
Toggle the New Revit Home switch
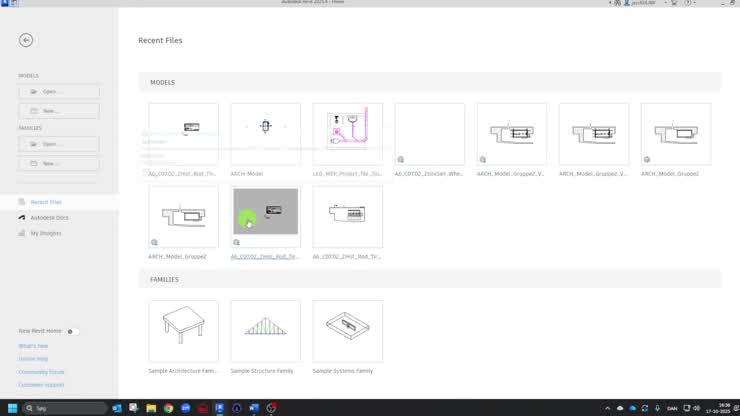[72, 331]
